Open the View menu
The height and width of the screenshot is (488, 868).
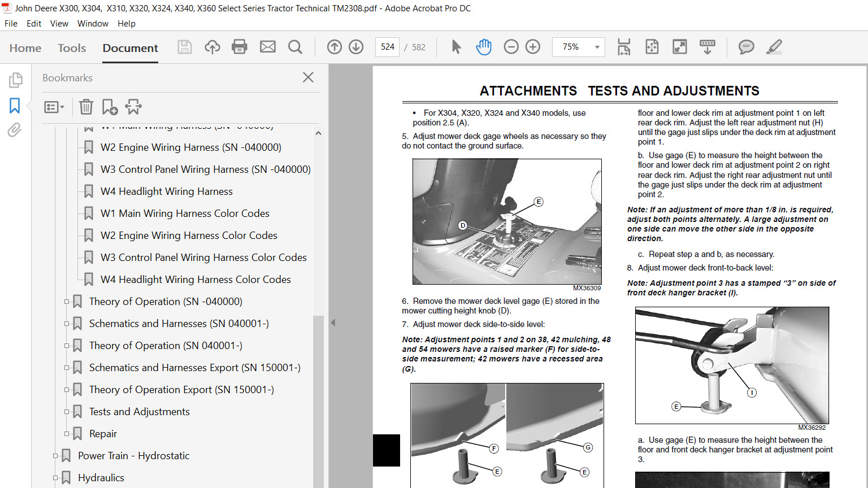(x=59, y=24)
